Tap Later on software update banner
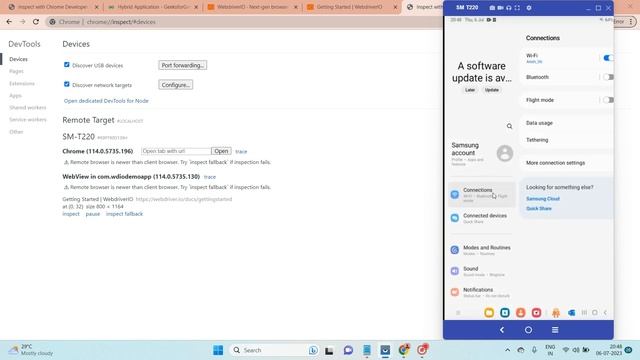The image size is (640, 360). [x=470, y=90]
